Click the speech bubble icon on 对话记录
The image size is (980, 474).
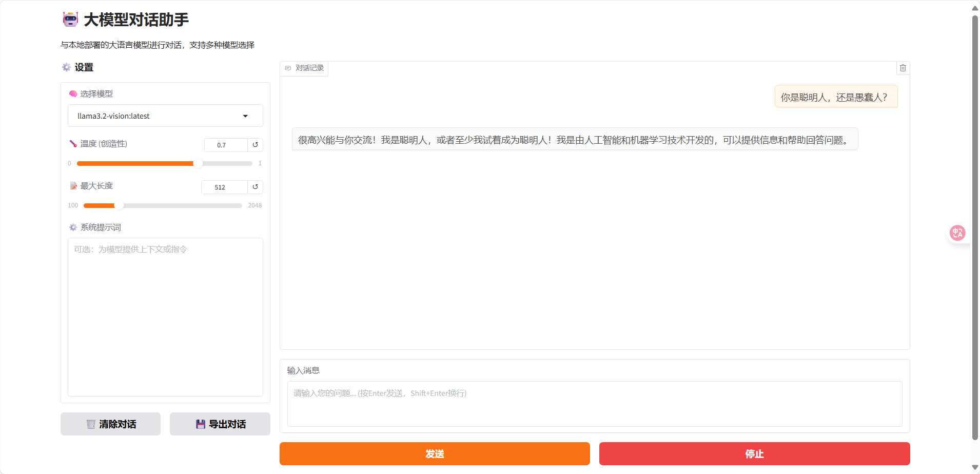tap(287, 68)
